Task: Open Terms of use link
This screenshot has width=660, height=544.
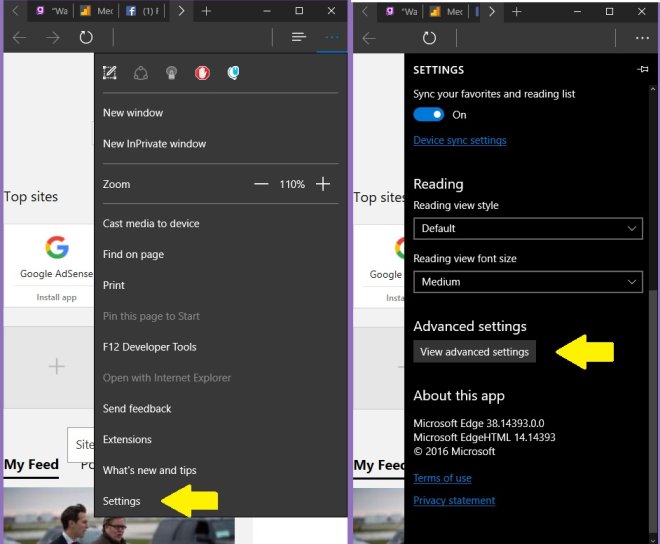Action: [x=442, y=478]
